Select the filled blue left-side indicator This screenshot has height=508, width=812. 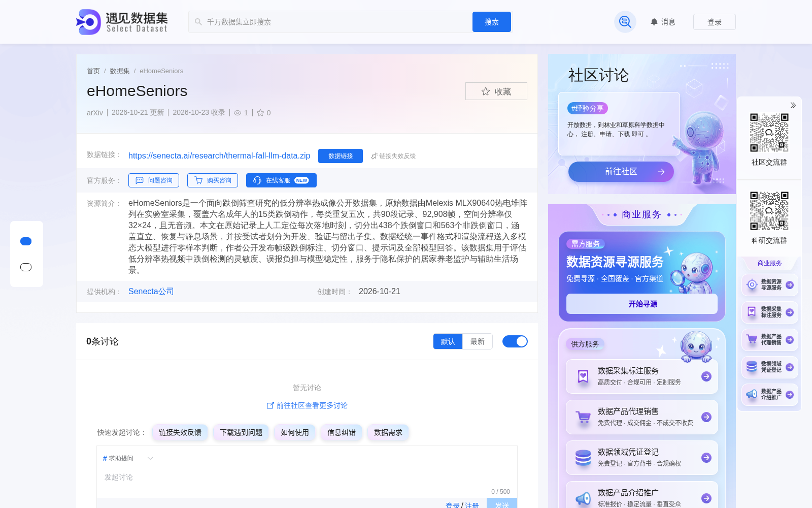point(26,241)
